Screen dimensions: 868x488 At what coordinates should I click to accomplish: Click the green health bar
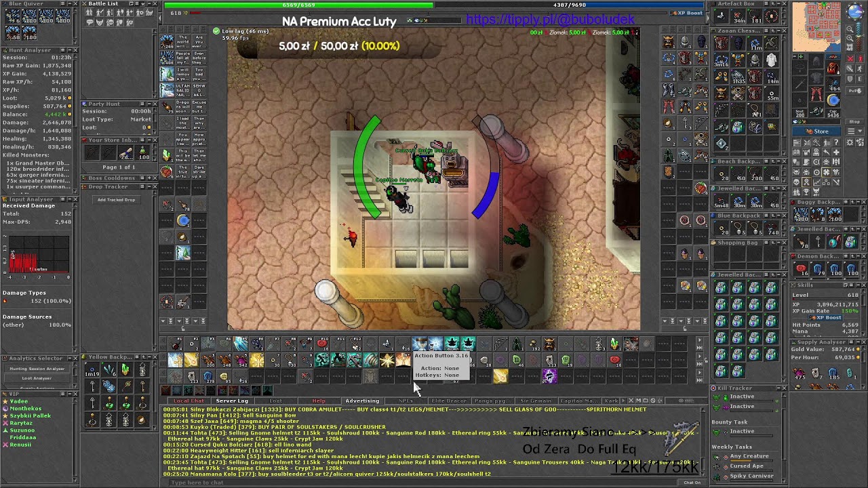(x=298, y=5)
